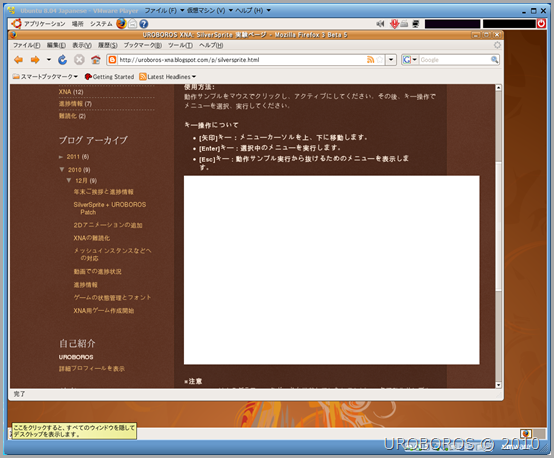Bookmark this page with the star
554x458 pixels.
380,60
